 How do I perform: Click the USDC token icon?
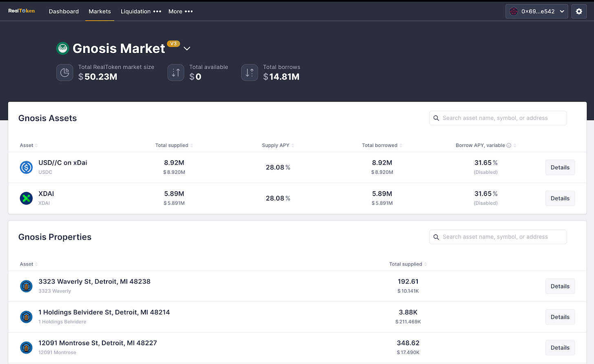pyautogui.click(x=26, y=167)
